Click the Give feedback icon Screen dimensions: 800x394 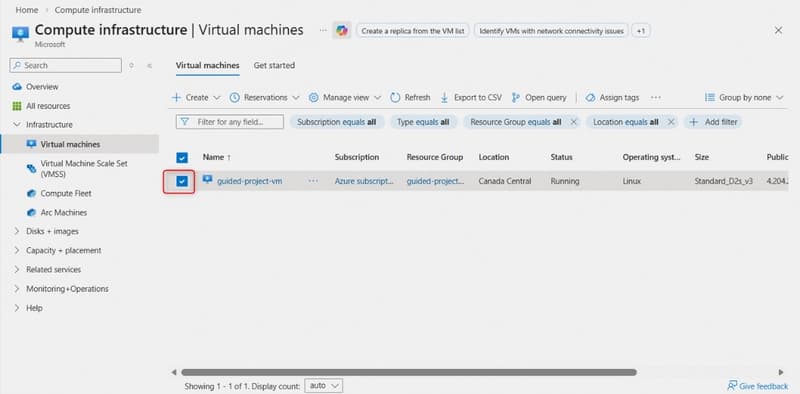(x=732, y=385)
